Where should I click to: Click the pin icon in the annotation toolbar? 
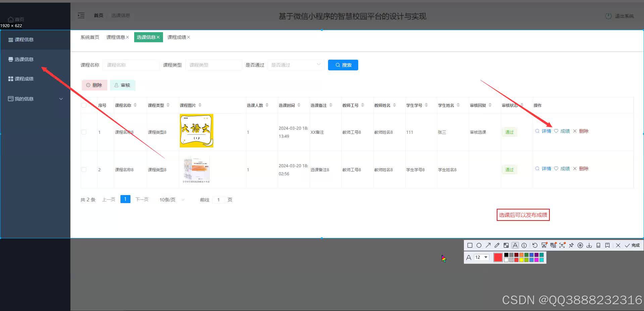coord(571,245)
